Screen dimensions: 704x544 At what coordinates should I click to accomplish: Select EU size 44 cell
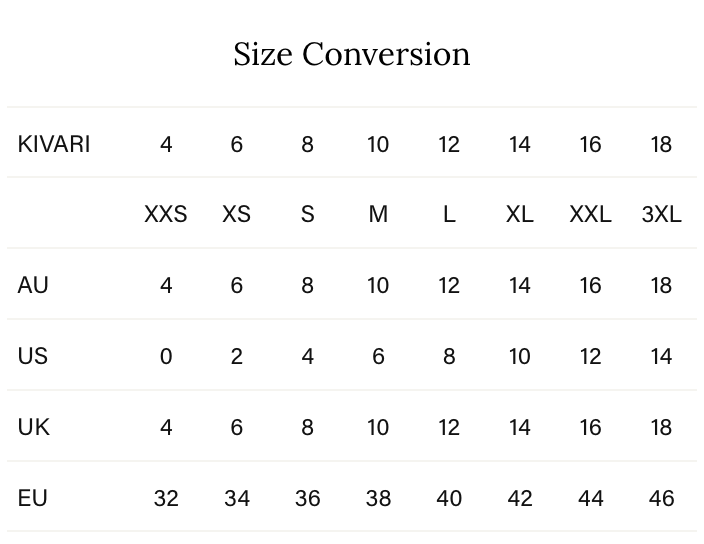(x=590, y=498)
